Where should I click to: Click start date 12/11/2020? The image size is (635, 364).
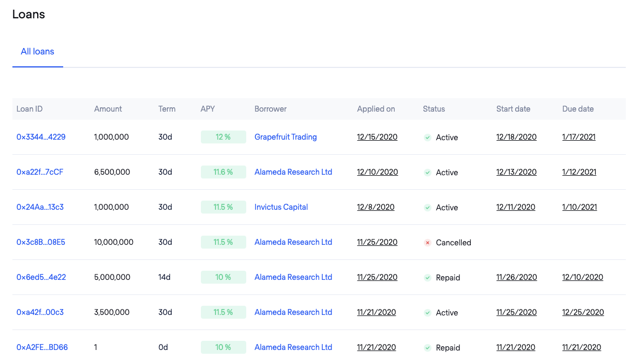pyautogui.click(x=516, y=207)
